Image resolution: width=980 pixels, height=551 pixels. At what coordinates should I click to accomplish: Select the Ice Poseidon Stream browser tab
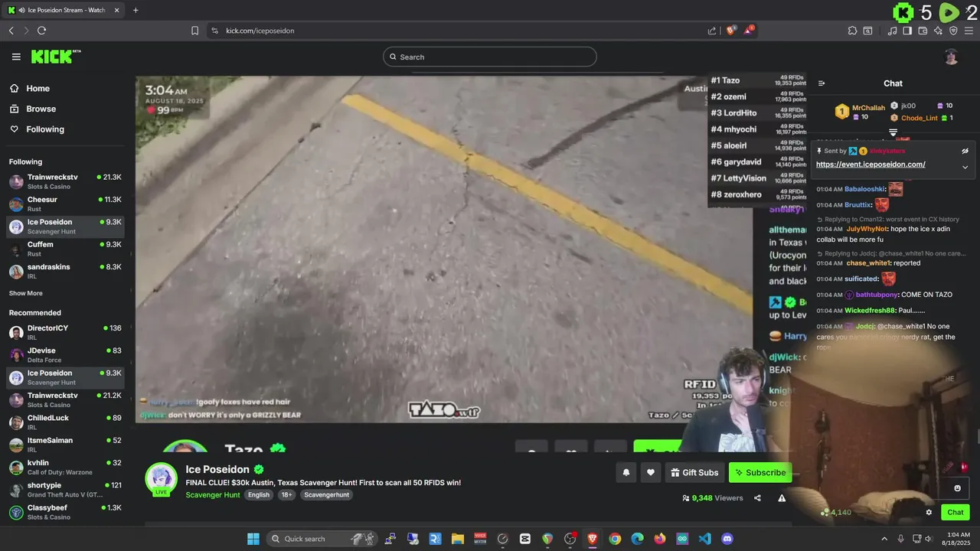point(64,10)
